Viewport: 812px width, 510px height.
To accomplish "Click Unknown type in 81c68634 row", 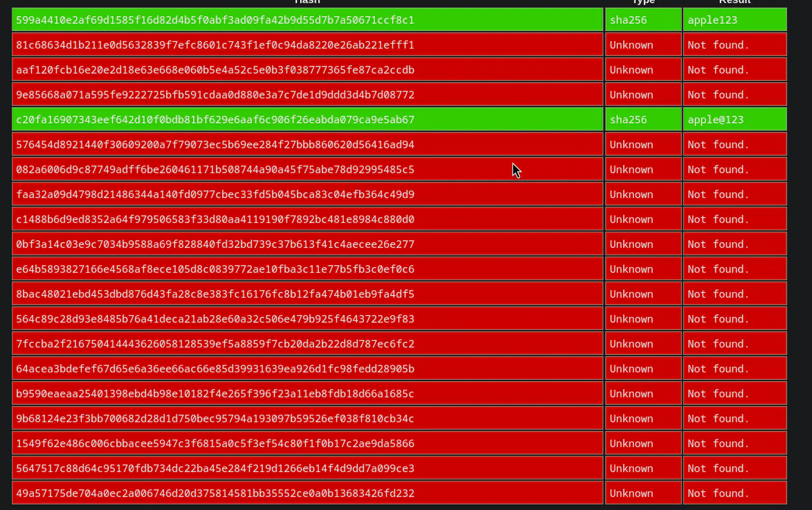I will 643,44.
